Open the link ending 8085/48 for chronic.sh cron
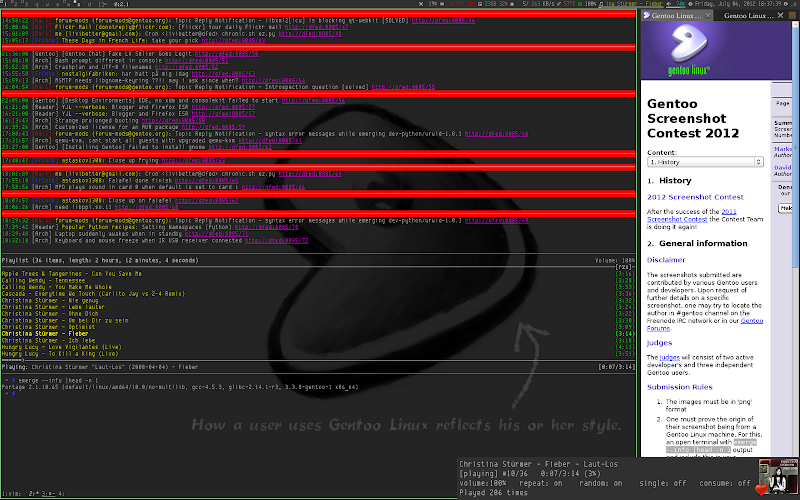Image resolution: width=800 pixels, height=500 pixels. (x=310, y=34)
